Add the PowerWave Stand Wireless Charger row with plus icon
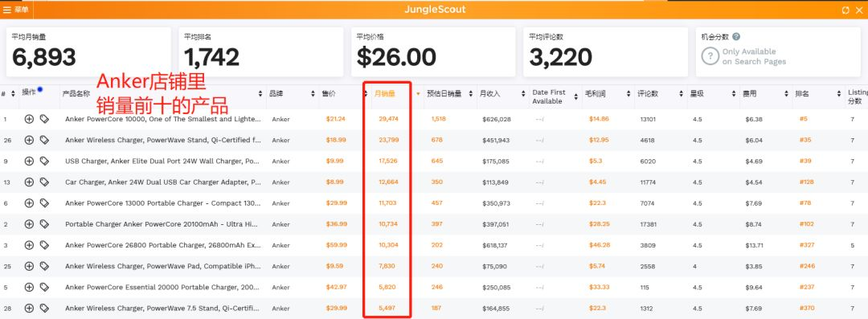 pyautogui.click(x=30, y=140)
